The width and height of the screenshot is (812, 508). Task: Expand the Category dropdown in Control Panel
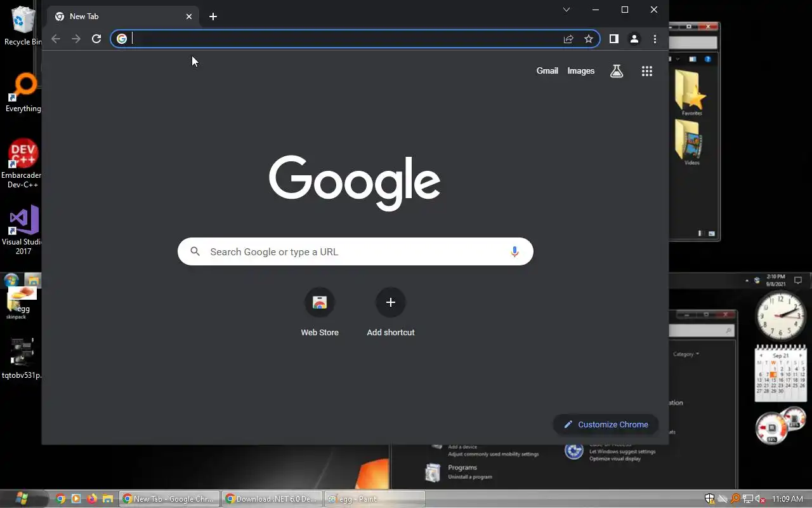coord(686,354)
